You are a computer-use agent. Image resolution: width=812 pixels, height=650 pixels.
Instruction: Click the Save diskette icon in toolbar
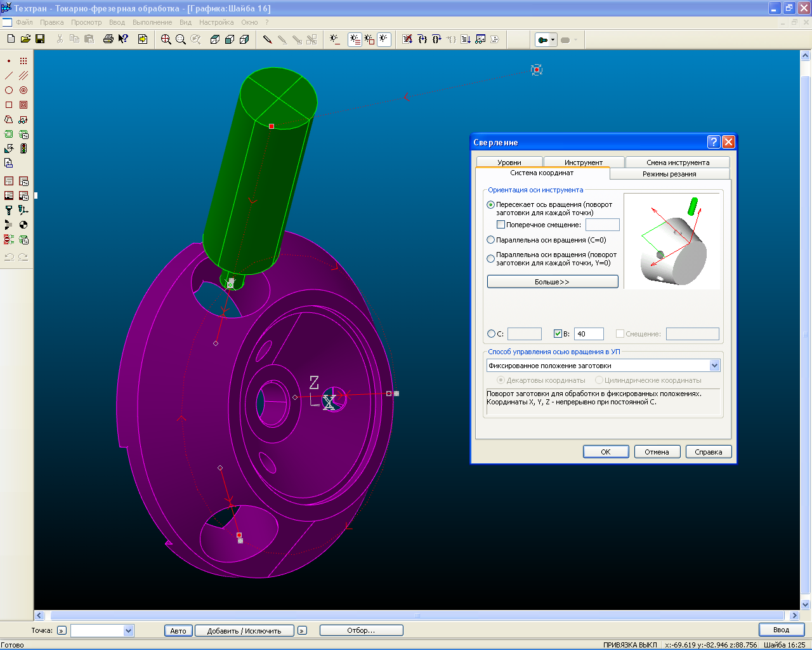(x=40, y=39)
